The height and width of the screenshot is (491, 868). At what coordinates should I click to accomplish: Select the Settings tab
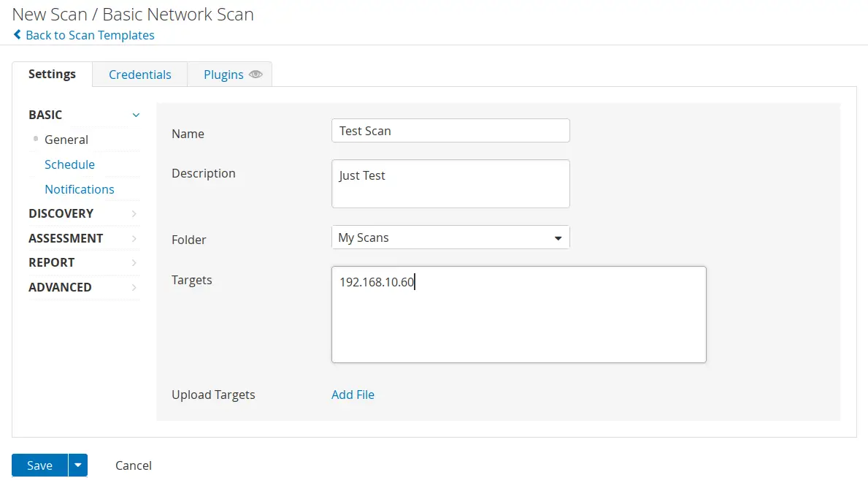coord(52,74)
